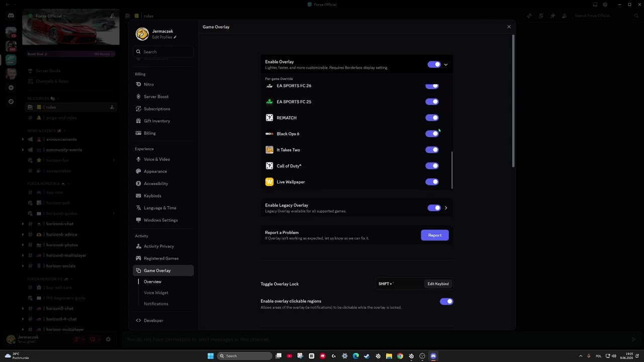This screenshot has width=644, height=362.
Task: Collapse the Enable Overlay per-game list chevron
Action: pyautogui.click(x=446, y=64)
